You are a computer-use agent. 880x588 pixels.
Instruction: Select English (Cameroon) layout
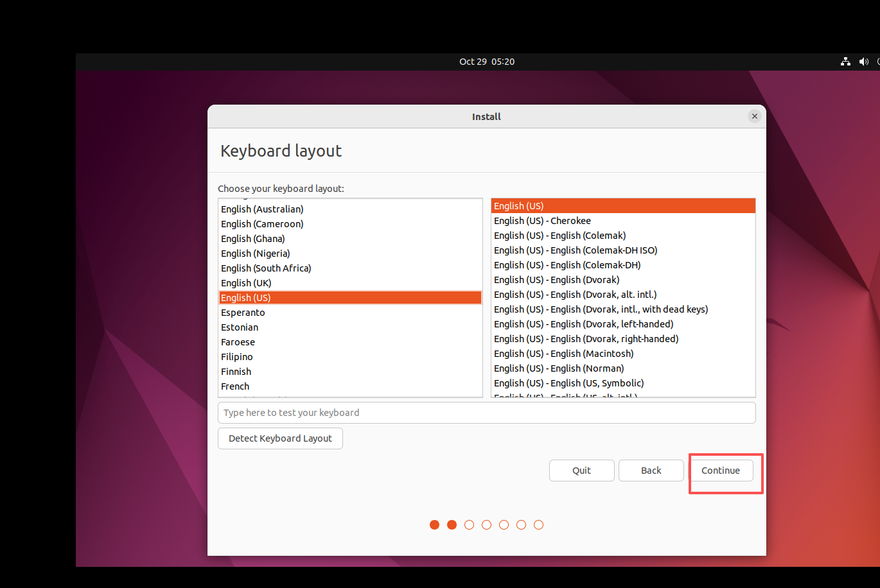350,224
